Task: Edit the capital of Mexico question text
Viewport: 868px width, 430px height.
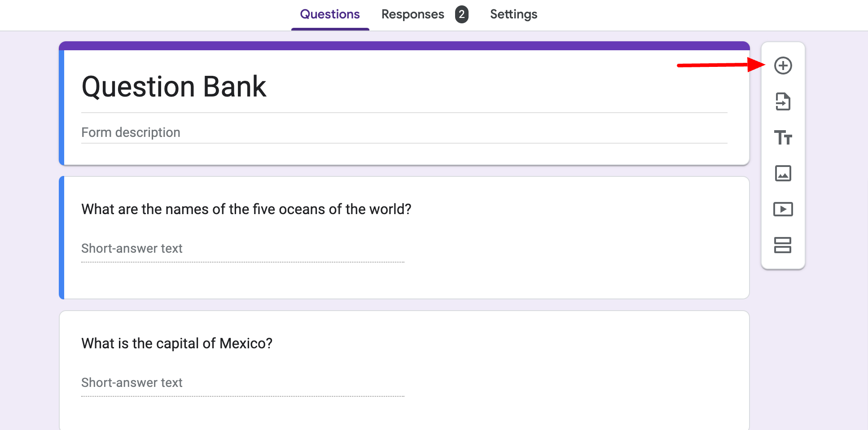Action: tap(177, 343)
